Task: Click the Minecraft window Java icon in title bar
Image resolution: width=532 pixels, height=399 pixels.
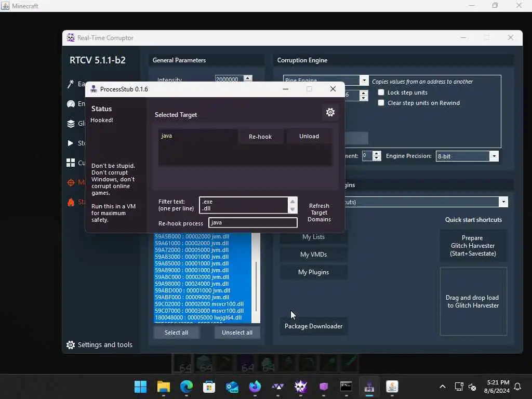Action: point(5,6)
